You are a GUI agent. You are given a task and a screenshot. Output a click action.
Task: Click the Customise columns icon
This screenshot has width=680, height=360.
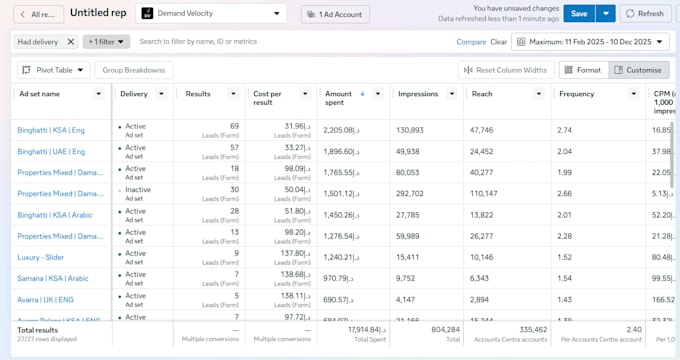618,70
